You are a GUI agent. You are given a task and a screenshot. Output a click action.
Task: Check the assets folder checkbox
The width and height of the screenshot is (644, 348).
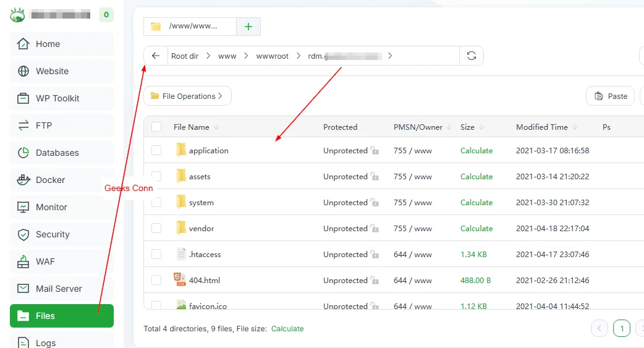point(156,176)
